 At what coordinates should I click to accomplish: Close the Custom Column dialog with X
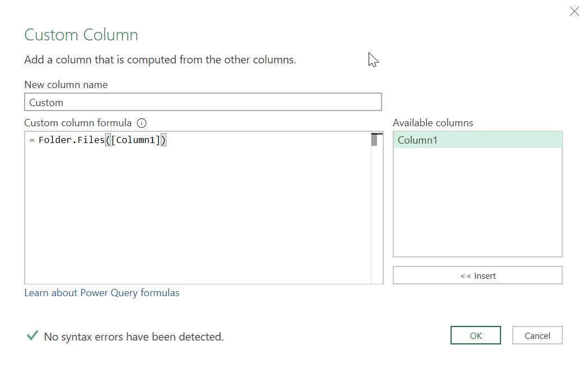(574, 11)
